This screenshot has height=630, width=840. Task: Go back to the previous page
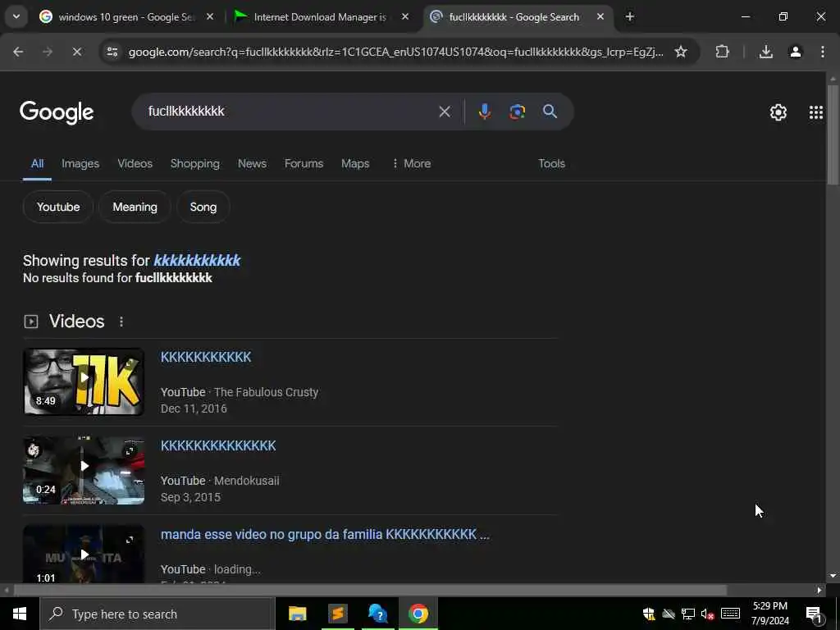pos(18,52)
